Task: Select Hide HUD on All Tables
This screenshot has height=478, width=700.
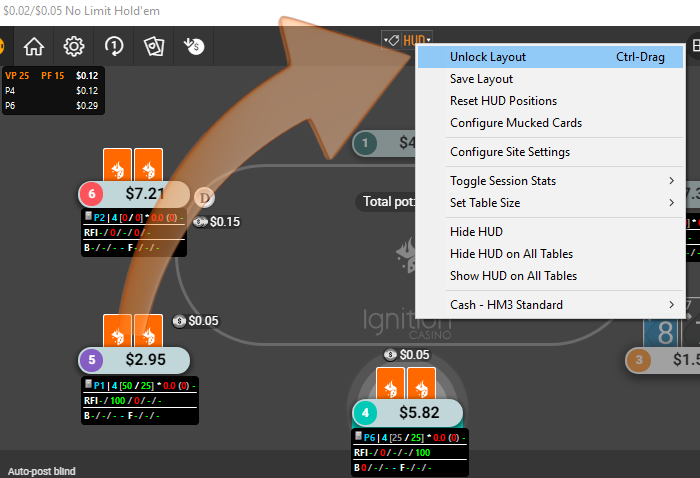Action: tap(550, 254)
